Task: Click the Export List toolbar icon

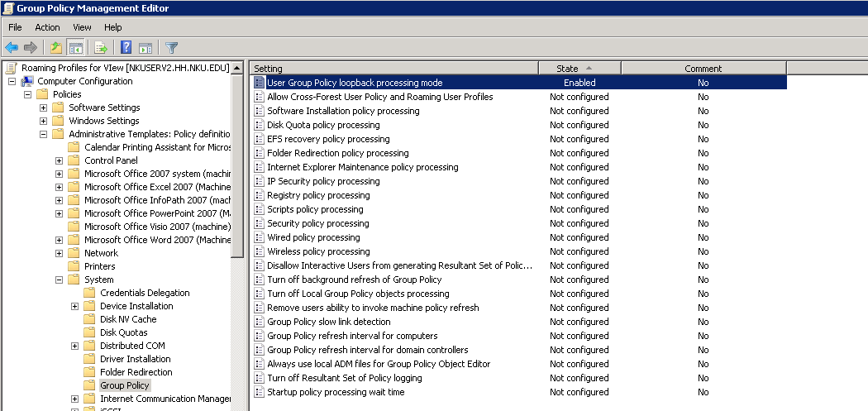Action: pos(101,48)
